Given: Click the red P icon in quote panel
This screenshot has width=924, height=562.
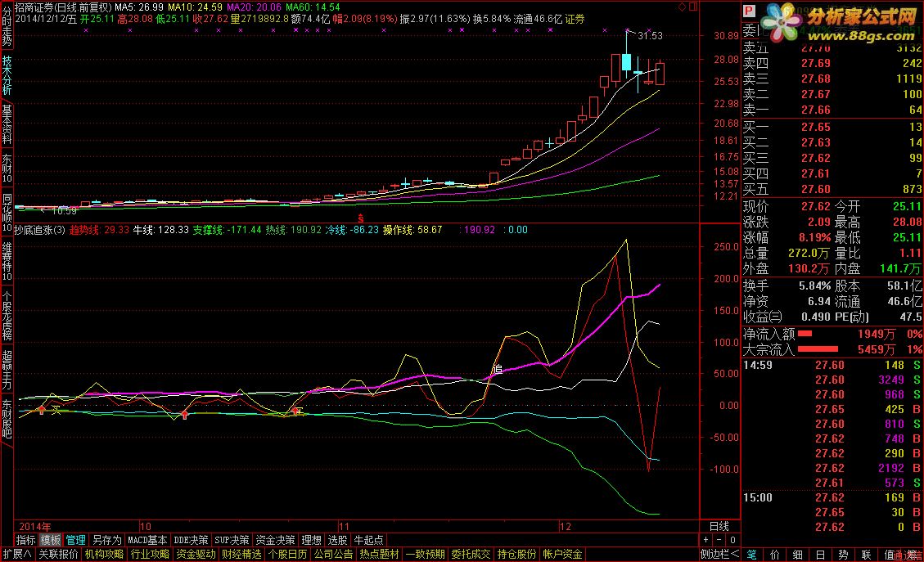Looking at the screenshot, I should [749, 11].
